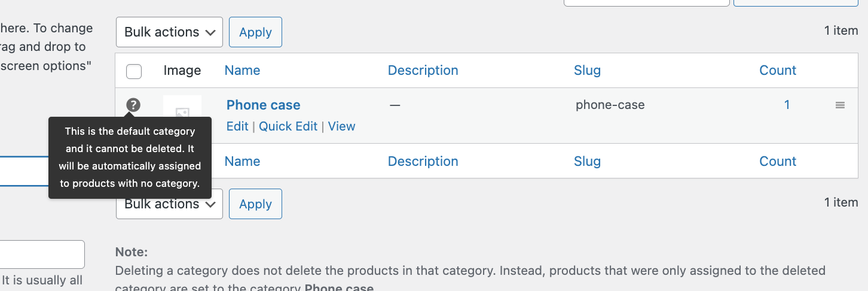
Task: Click the View link for Phone case
Action: pyautogui.click(x=342, y=126)
